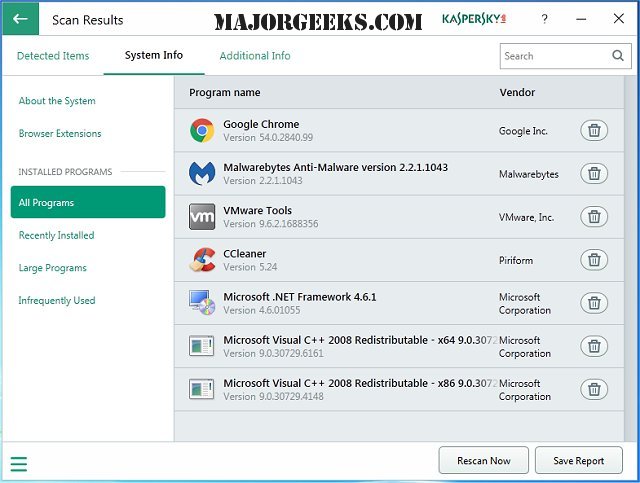Open help via the question mark icon
The width and height of the screenshot is (640, 483).
click(544, 19)
